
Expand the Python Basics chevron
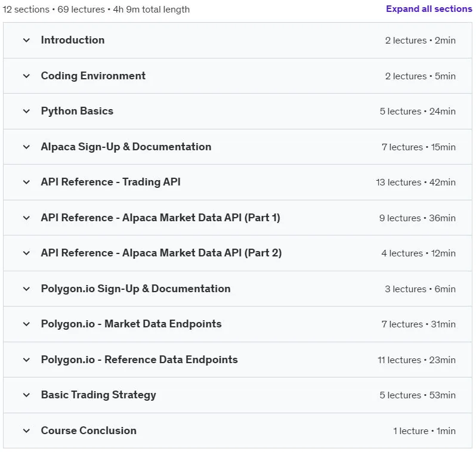[26, 111]
